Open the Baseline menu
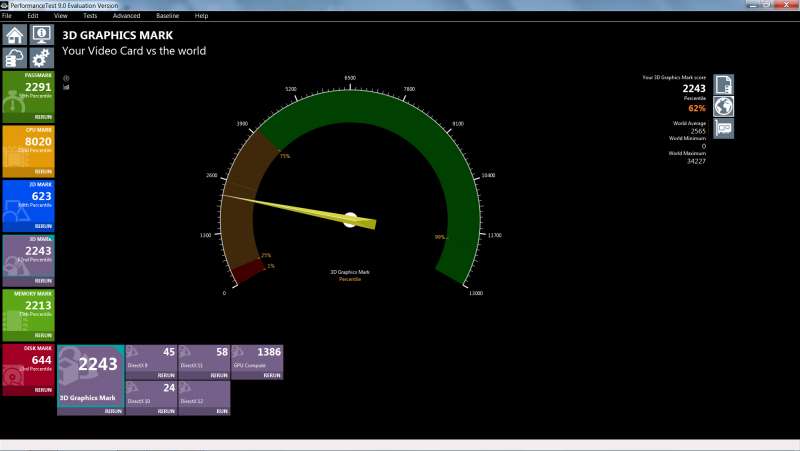Viewport: 800px width, 451px height. click(x=168, y=16)
